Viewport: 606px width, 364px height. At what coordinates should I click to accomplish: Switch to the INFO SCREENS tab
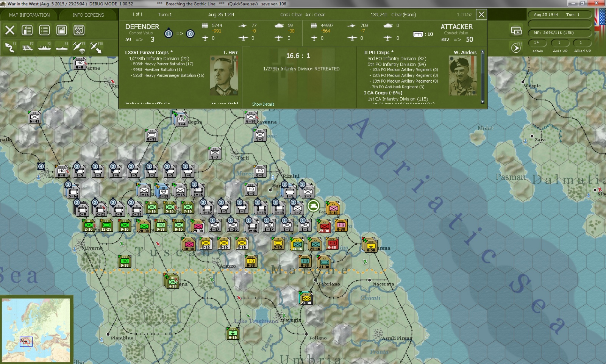point(88,15)
